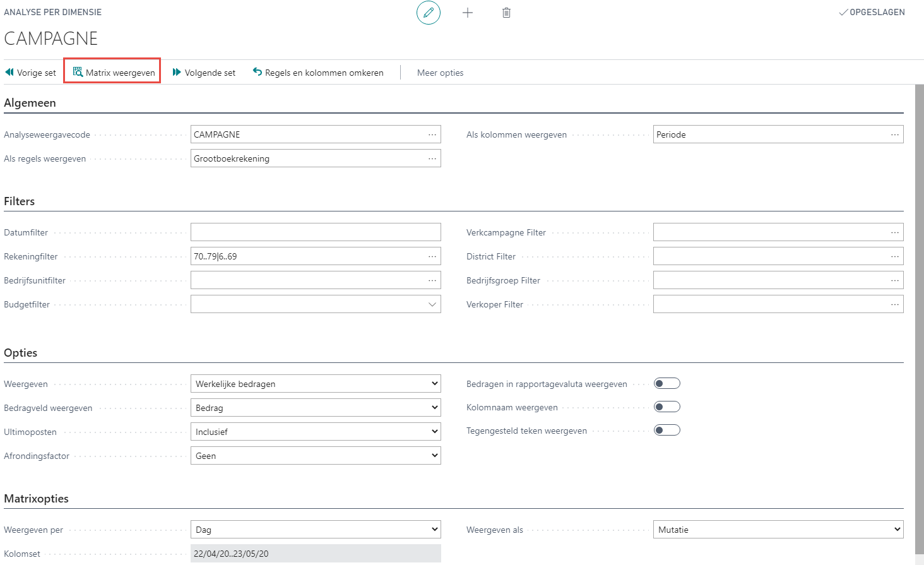The width and height of the screenshot is (924, 565).
Task: Open lookup for Bedrijfsgroep Filter
Action: tap(895, 280)
